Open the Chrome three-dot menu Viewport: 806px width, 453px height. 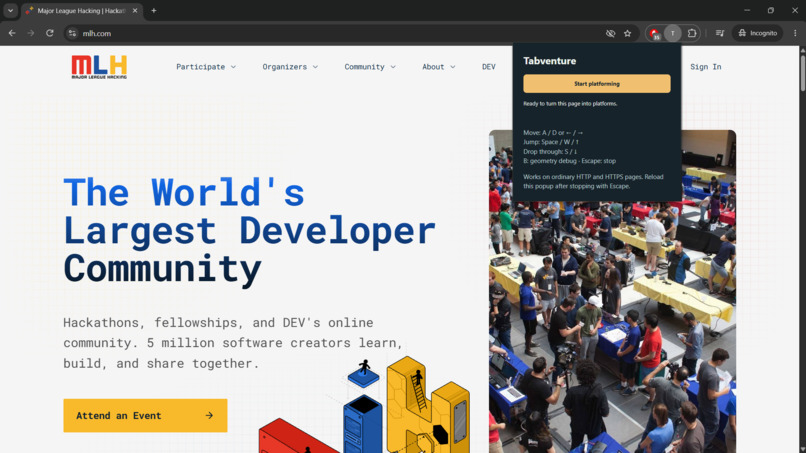pos(795,33)
